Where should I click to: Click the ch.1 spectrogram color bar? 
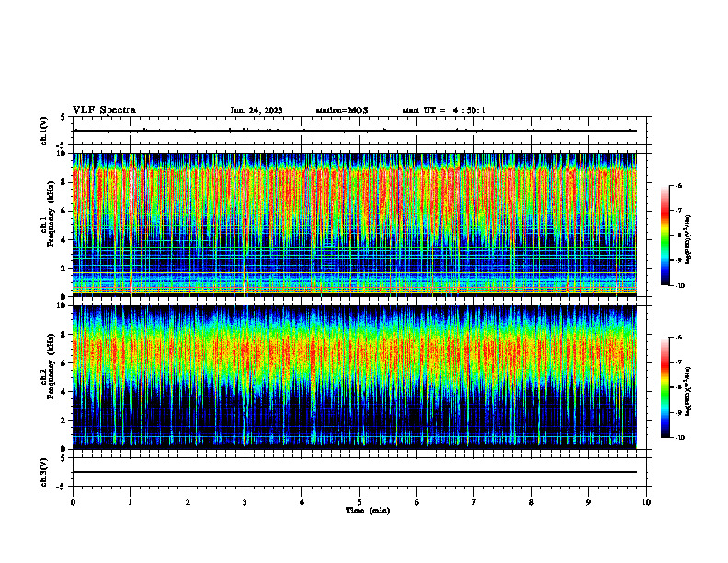pyautogui.click(x=665, y=236)
